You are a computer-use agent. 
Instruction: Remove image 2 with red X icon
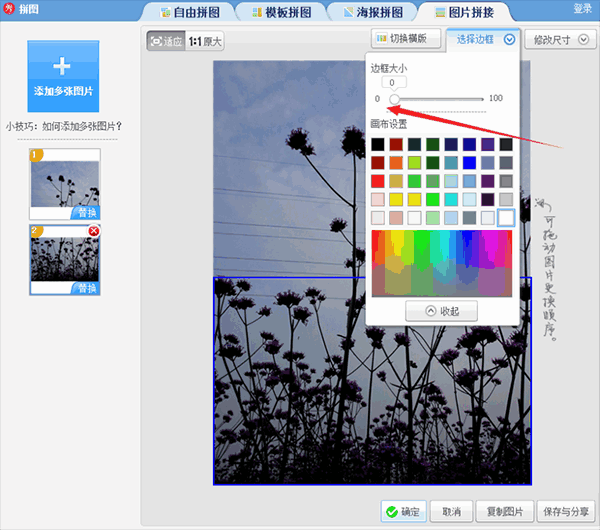coord(94,231)
